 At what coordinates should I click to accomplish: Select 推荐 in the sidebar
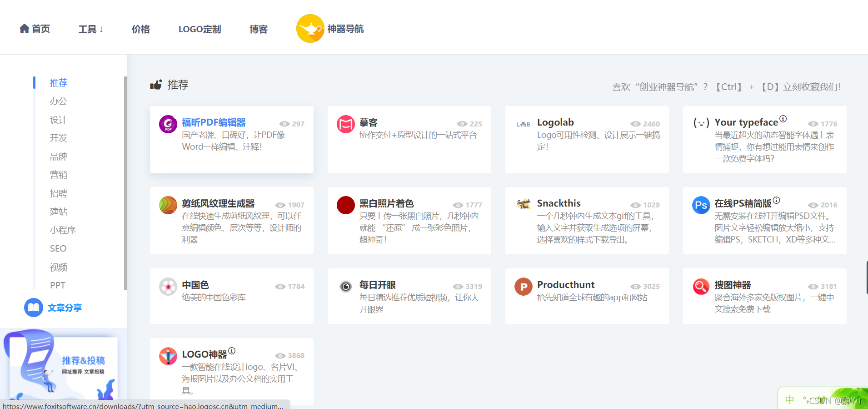click(59, 83)
